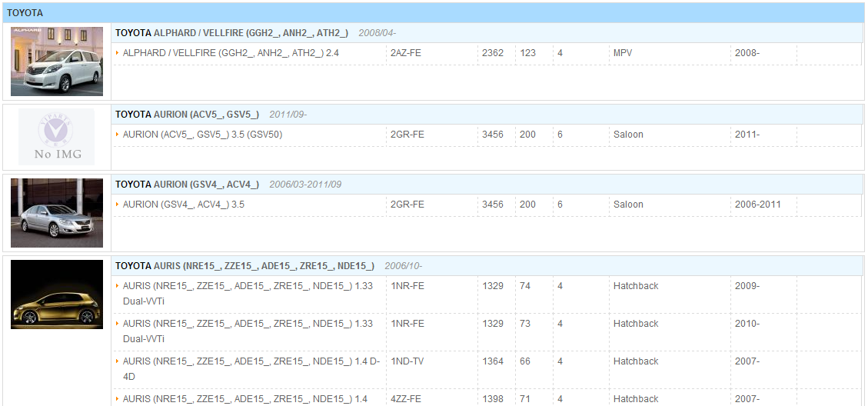Open TOYOTA AURIS (NRE15_, ZZE15_...) heading link
Image resolution: width=868 pixels, height=406 pixels.
point(244,266)
